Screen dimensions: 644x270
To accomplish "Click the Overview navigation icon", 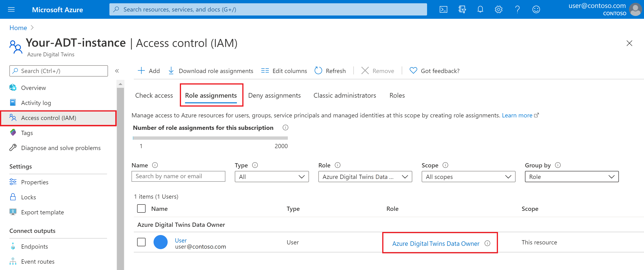I will pyautogui.click(x=13, y=88).
